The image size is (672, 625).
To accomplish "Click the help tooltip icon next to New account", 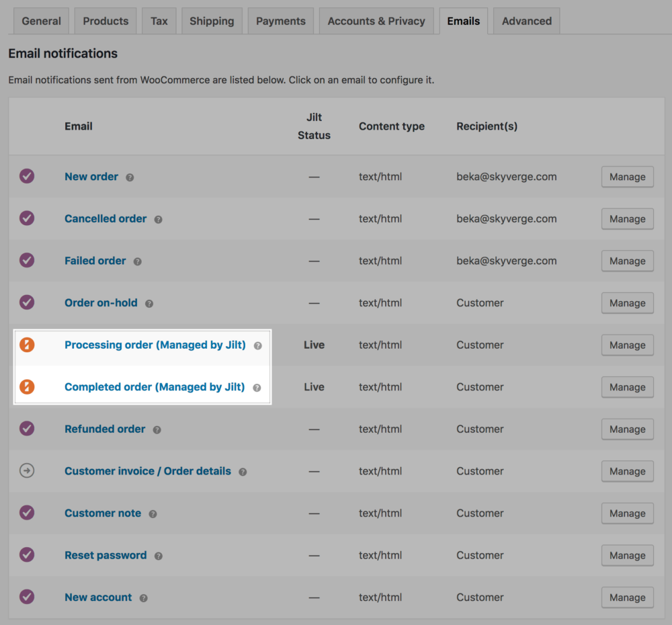I will [144, 598].
